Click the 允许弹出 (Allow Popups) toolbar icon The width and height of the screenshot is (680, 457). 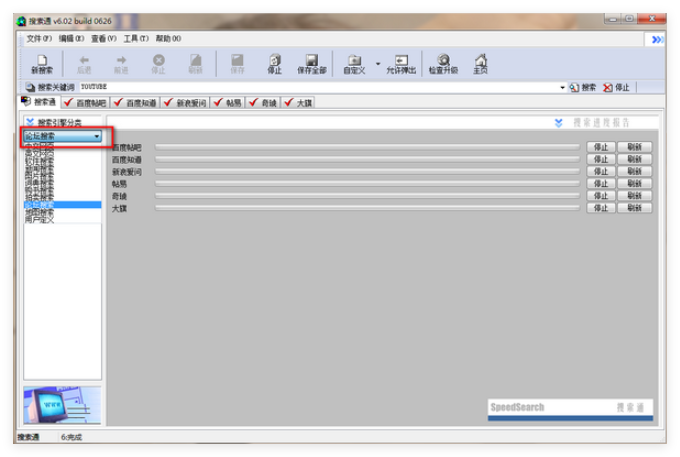click(x=401, y=64)
